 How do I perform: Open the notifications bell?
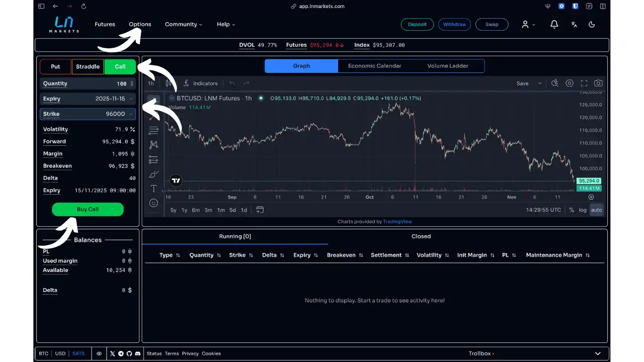coord(554,24)
